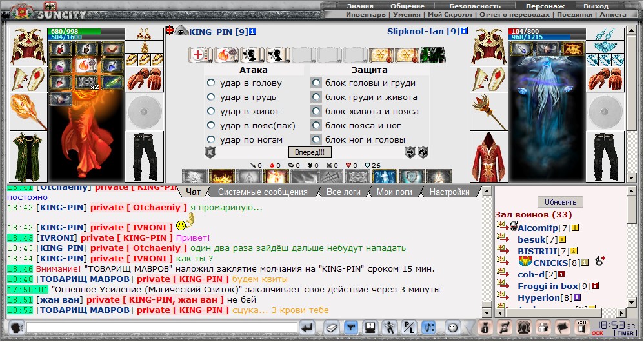Toggle the music note sound icon
The width and height of the screenshot is (644, 342).
pos(428,328)
